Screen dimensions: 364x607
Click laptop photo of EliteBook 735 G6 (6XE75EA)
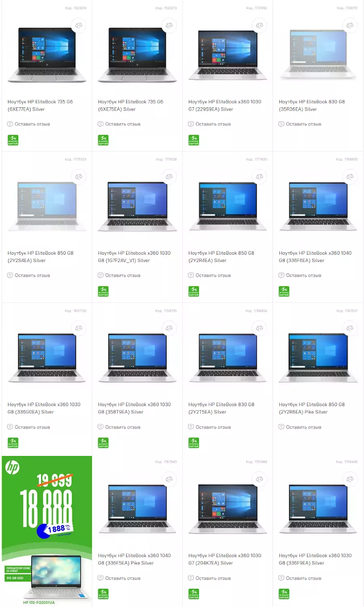pyautogui.click(x=138, y=55)
